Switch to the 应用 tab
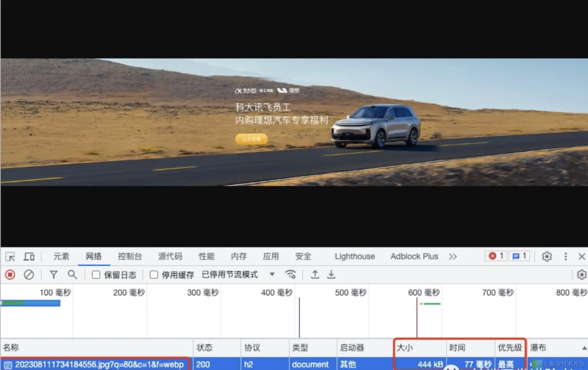 271,257
